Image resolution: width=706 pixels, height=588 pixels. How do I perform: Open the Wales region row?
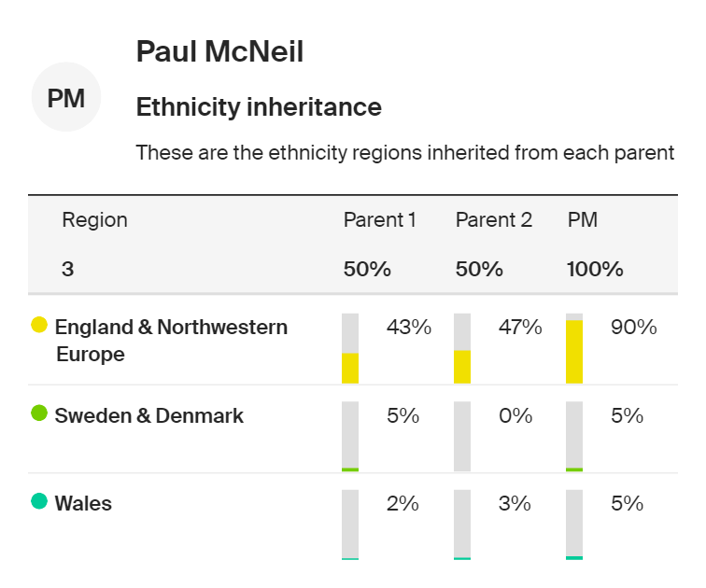pos(83,503)
